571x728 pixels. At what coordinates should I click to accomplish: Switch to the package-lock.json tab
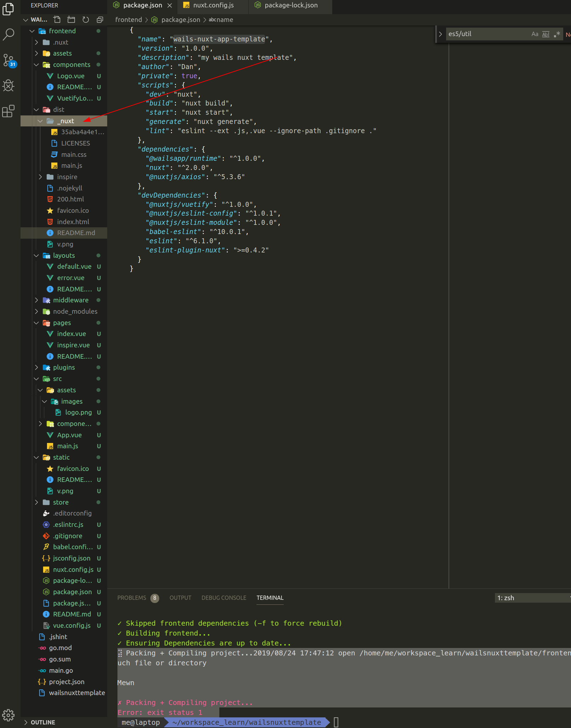click(x=291, y=5)
